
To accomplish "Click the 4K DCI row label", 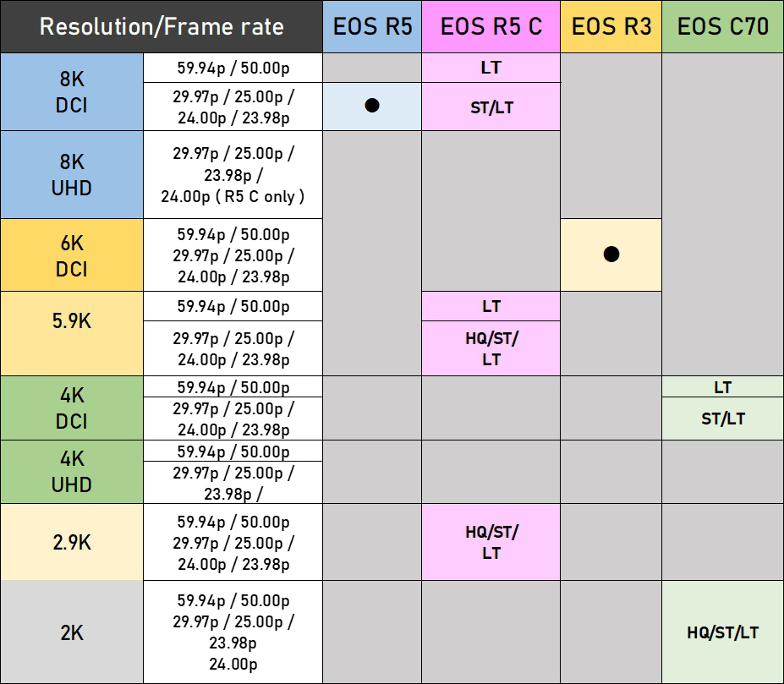I will [72, 408].
